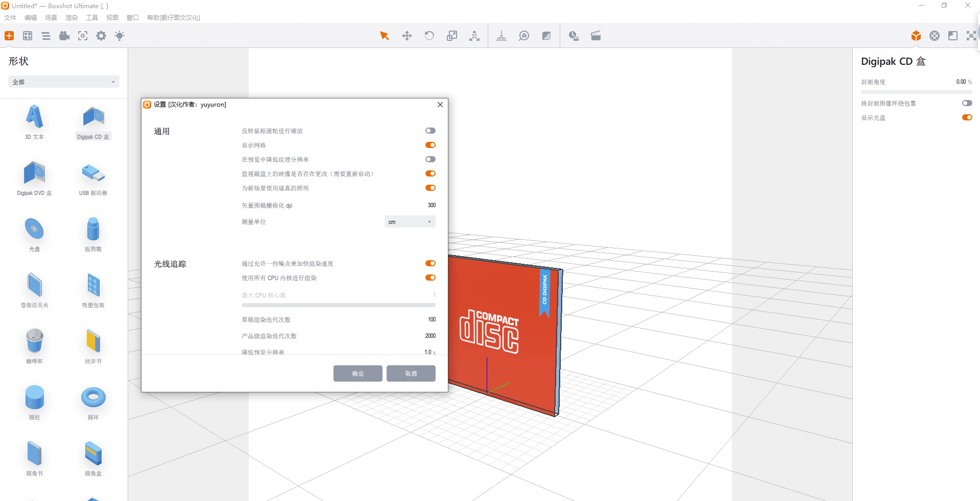
Task: Open the 工具 menu
Action: pos(92,17)
